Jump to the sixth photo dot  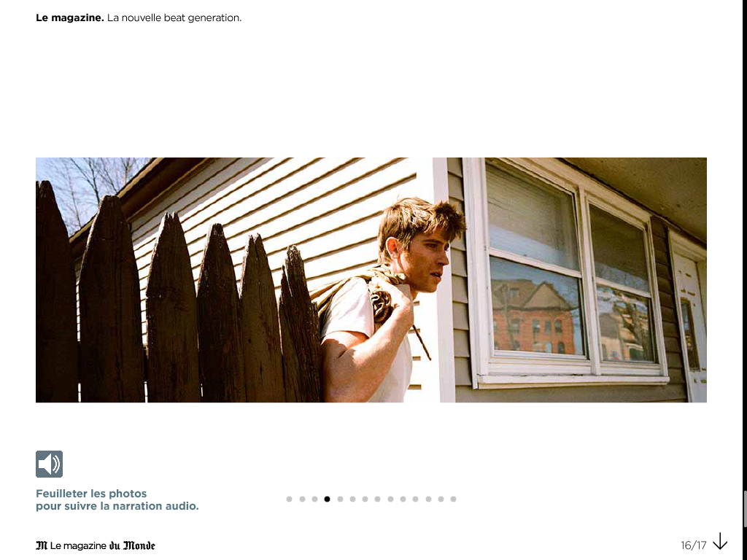352,499
